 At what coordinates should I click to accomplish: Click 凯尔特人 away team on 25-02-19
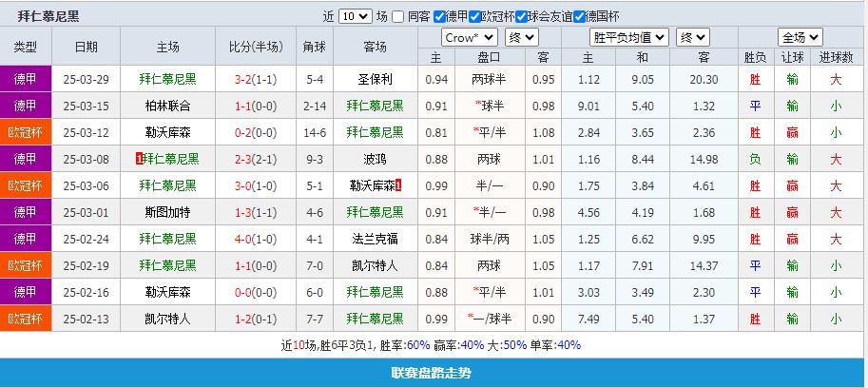(375, 265)
